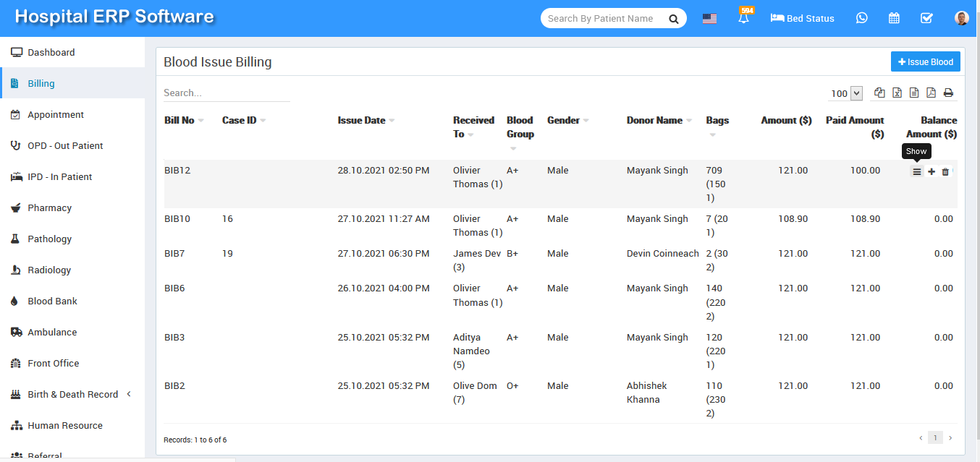Sort by Gender column
The width and height of the screenshot is (980, 462).
pyautogui.click(x=568, y=121)
